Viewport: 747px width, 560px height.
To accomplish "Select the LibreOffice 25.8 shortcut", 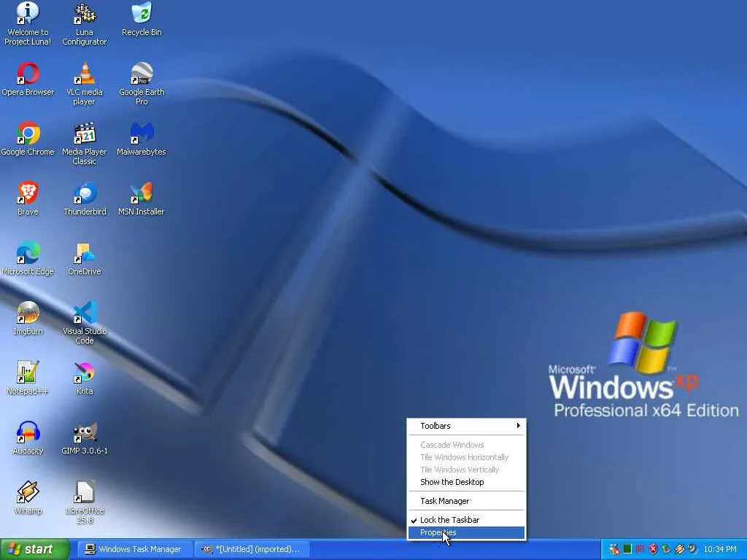I will click(85, 503).
